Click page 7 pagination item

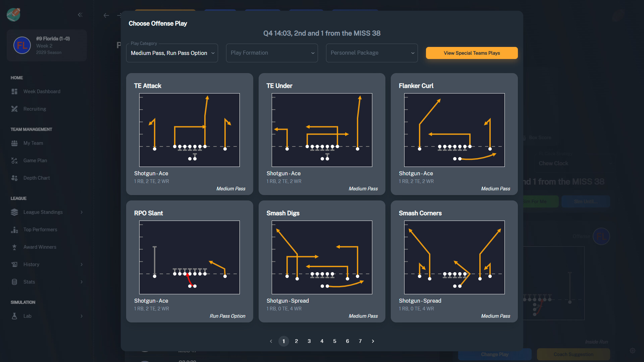click(360, 341)
